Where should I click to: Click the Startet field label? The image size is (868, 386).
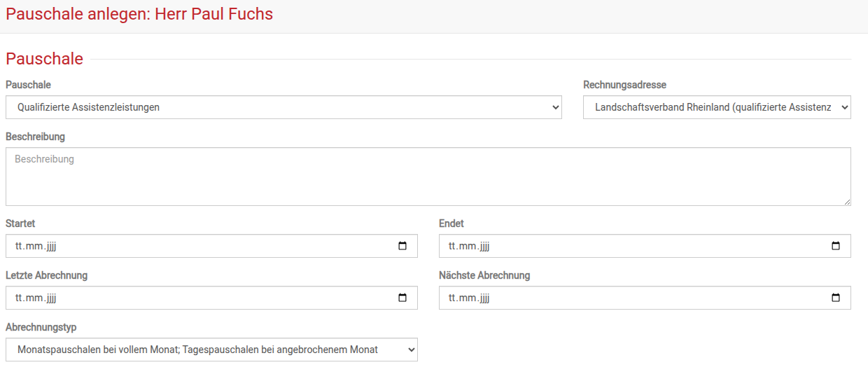20,223
